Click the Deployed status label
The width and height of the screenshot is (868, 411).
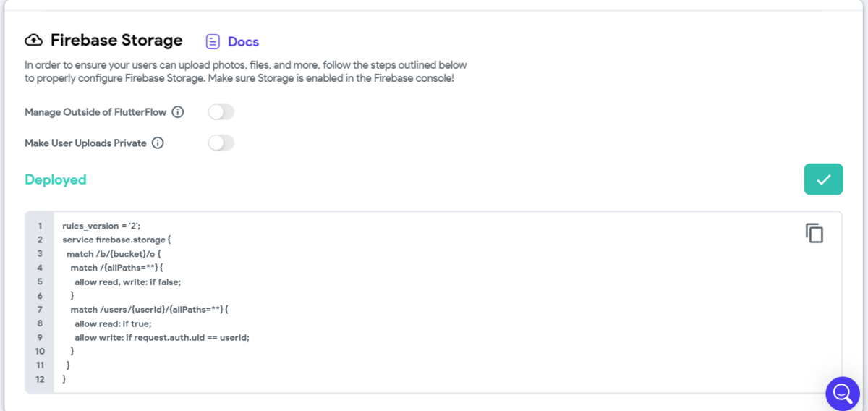click(x=56, y=179)
